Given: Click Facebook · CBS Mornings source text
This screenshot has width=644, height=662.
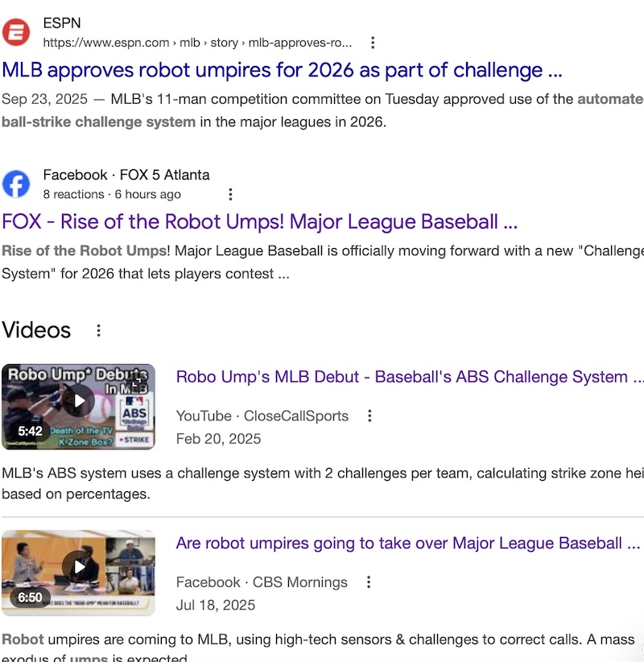Looking at the screenshot, I should (x=262, y=582).
